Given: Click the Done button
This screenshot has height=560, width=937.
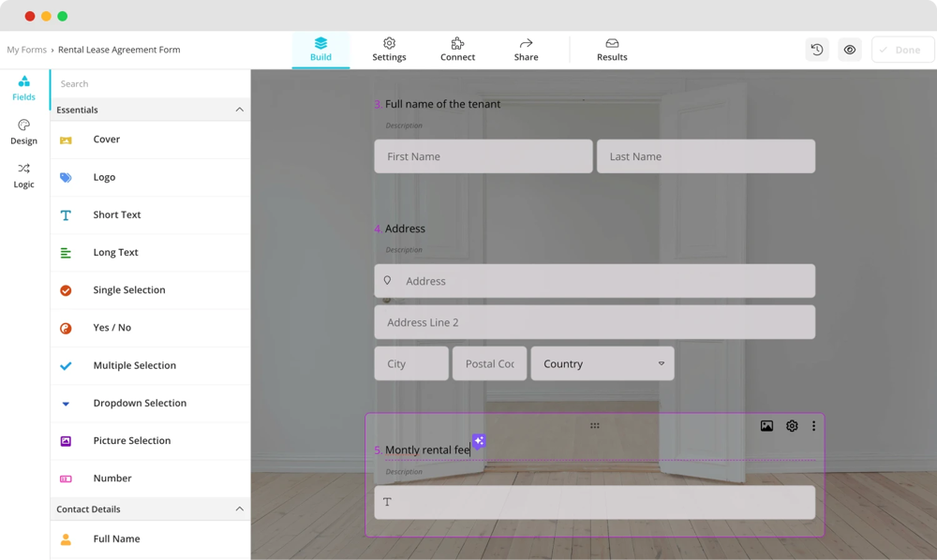Looking at the screenshot, I should (x=901, y=49).
